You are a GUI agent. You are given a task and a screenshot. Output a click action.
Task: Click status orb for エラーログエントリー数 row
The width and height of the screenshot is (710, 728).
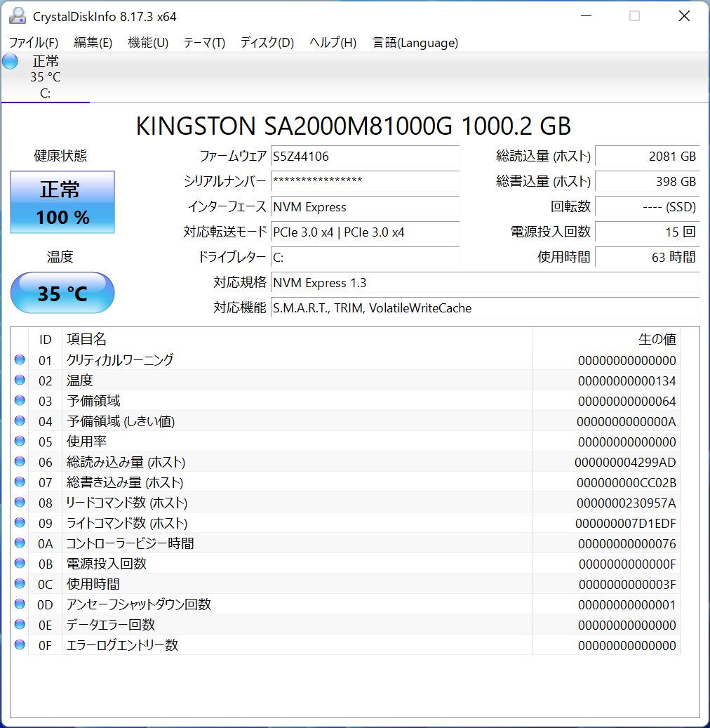pyautogui.click(x=20, y=645)
